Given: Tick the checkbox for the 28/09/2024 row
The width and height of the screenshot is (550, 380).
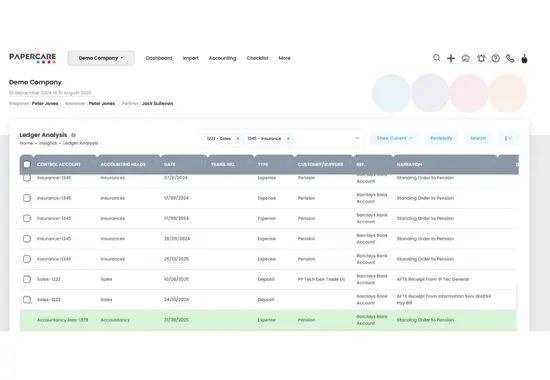Looking at the screenshot, I should coord(27,239).
